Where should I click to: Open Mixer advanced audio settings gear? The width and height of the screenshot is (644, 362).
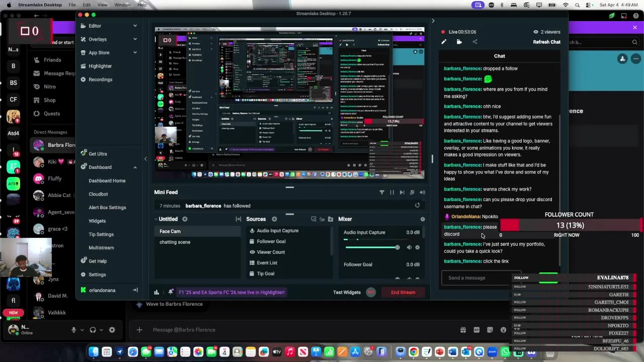423,219
